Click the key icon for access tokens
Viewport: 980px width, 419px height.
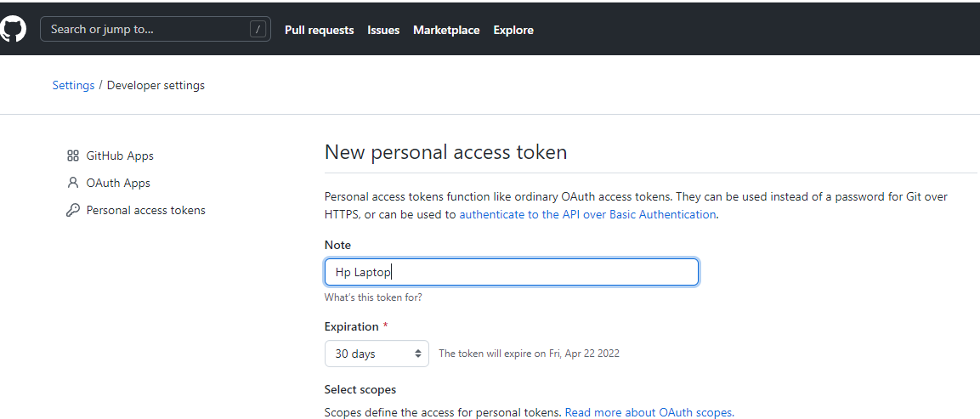[x=73, y=210]
